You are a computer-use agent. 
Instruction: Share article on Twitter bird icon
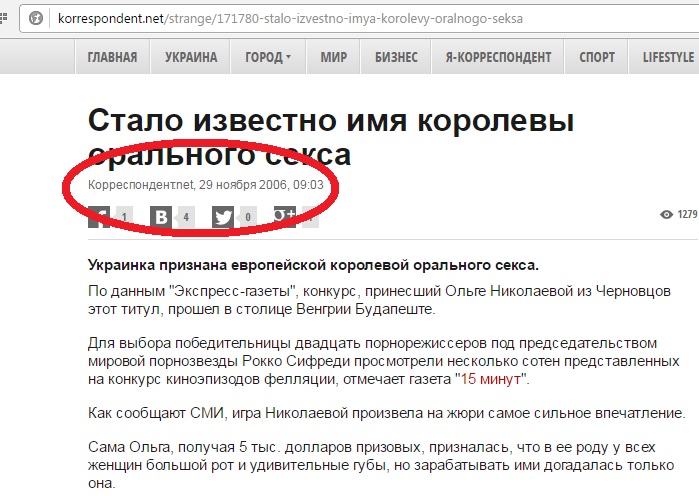click(222, 216)
